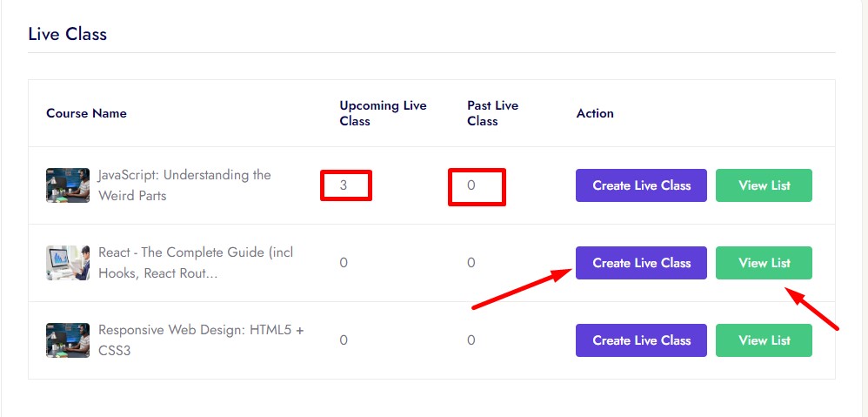
Task: Select the Responsive Web Design: HTML5 + CSS3 title
Action: 201,340
